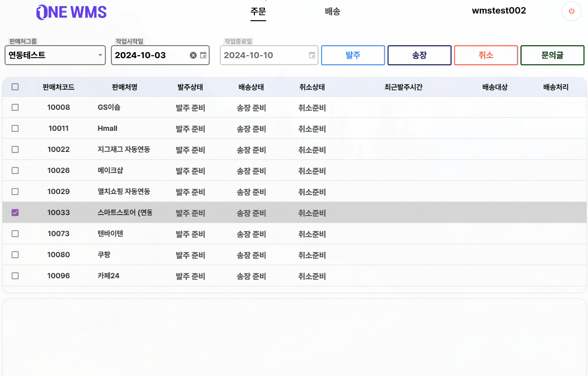Click 취소준비 status in 카페24 row
Screen dimensions: 588x376
tap(312, 276)
